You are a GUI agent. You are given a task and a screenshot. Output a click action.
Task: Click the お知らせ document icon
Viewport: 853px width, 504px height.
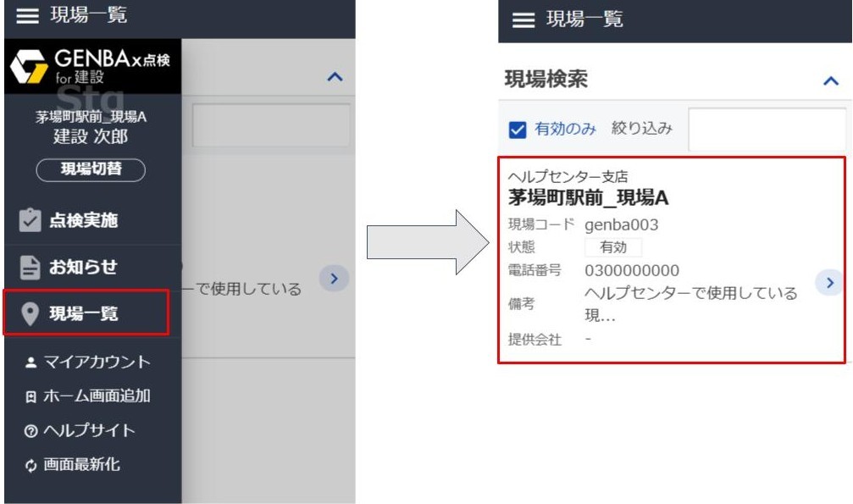click(x=30, y=268)
